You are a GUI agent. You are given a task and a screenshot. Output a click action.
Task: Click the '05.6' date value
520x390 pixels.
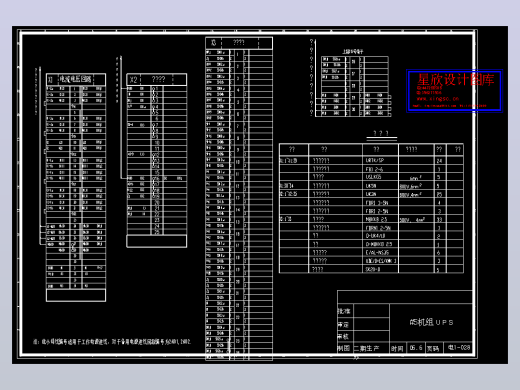coord(416,348)
